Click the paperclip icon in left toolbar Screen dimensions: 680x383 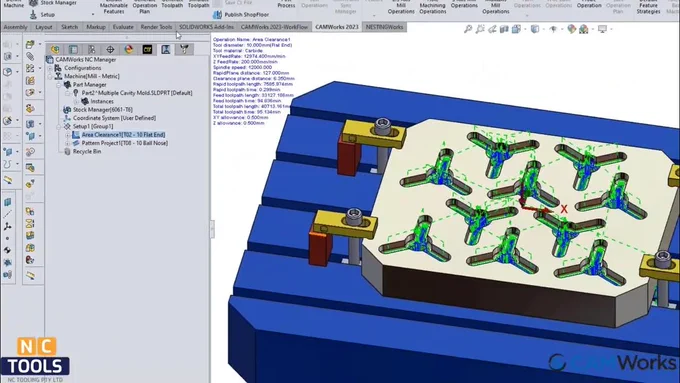point(30,56)
